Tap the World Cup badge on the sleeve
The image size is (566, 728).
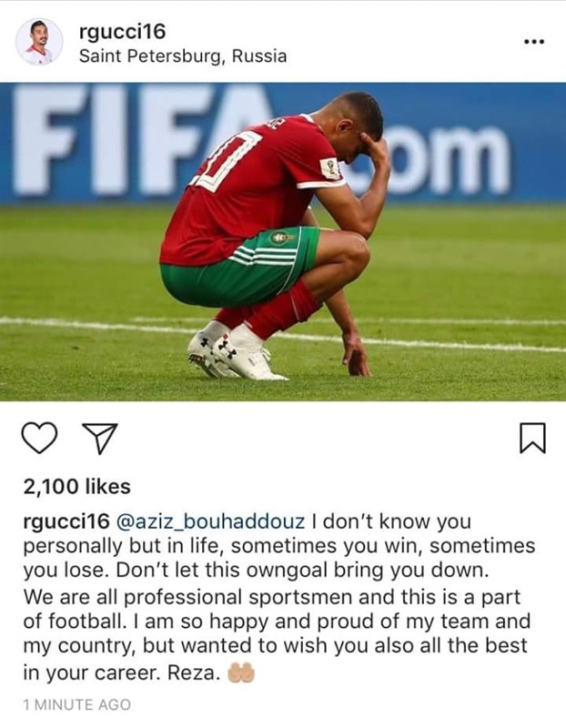(x=331, y=168)
